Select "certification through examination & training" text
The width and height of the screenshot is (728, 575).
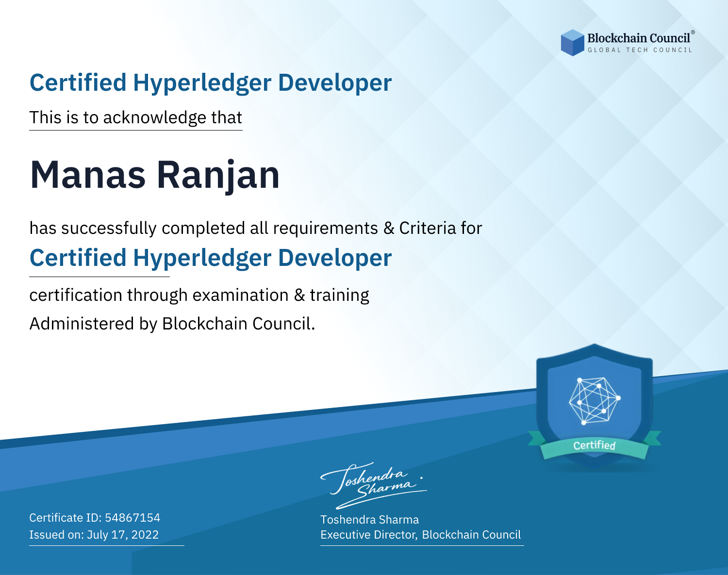pos(199,295)
